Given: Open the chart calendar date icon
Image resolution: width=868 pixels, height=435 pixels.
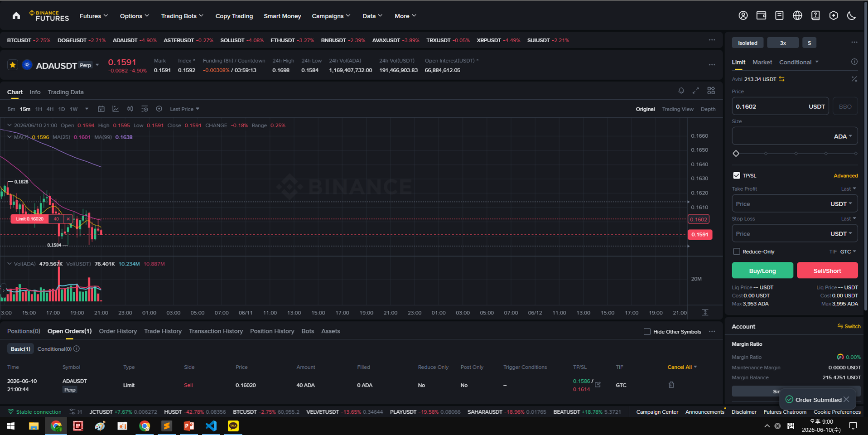Looking at the screenshot, I should pyautogui.click(x=101, y=109).
